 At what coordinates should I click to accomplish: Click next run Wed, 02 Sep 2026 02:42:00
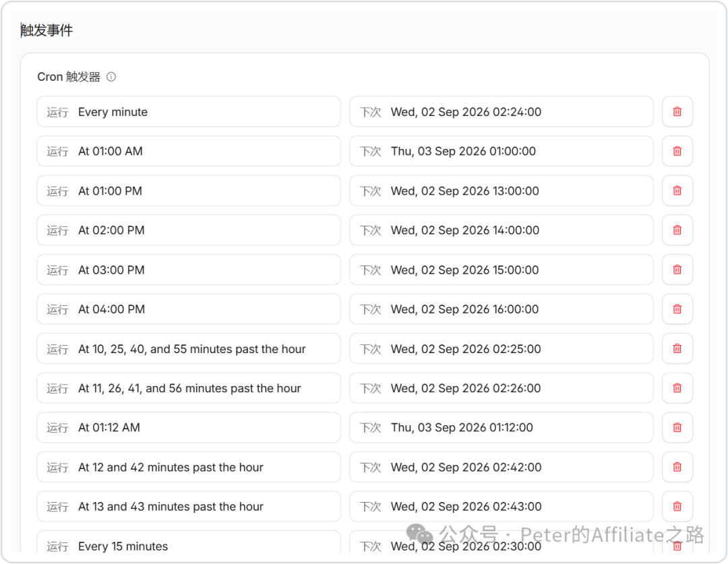[502, 466]
